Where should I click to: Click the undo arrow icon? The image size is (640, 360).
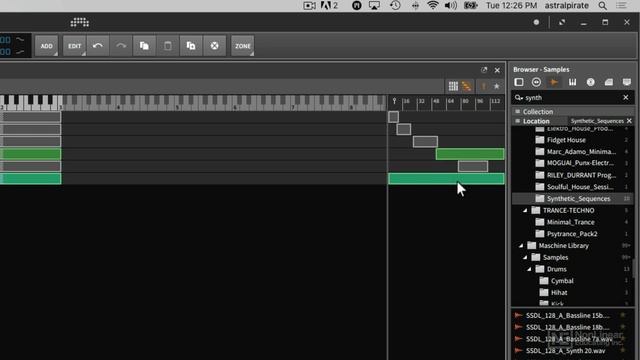98,46
